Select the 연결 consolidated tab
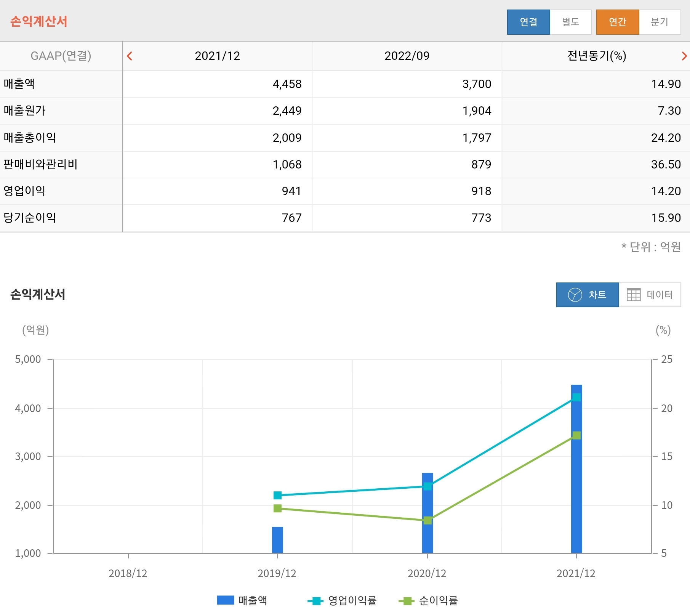 click(x=528, y=22)
